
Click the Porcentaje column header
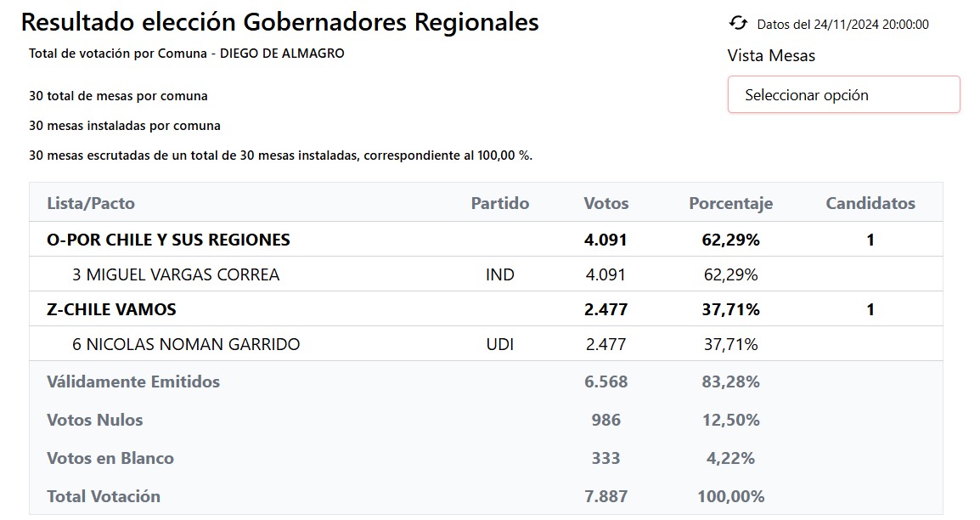click(x=730, y=204)
